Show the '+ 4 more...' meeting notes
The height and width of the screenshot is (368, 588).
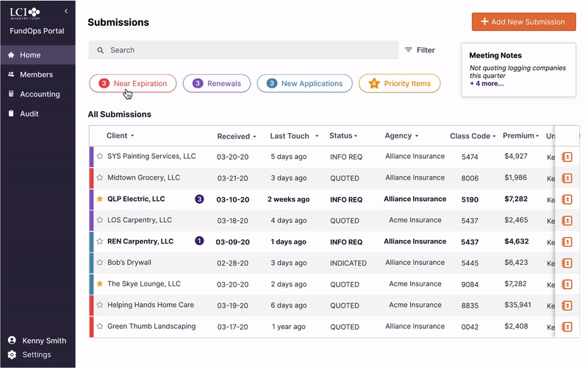tap(487, 83)
